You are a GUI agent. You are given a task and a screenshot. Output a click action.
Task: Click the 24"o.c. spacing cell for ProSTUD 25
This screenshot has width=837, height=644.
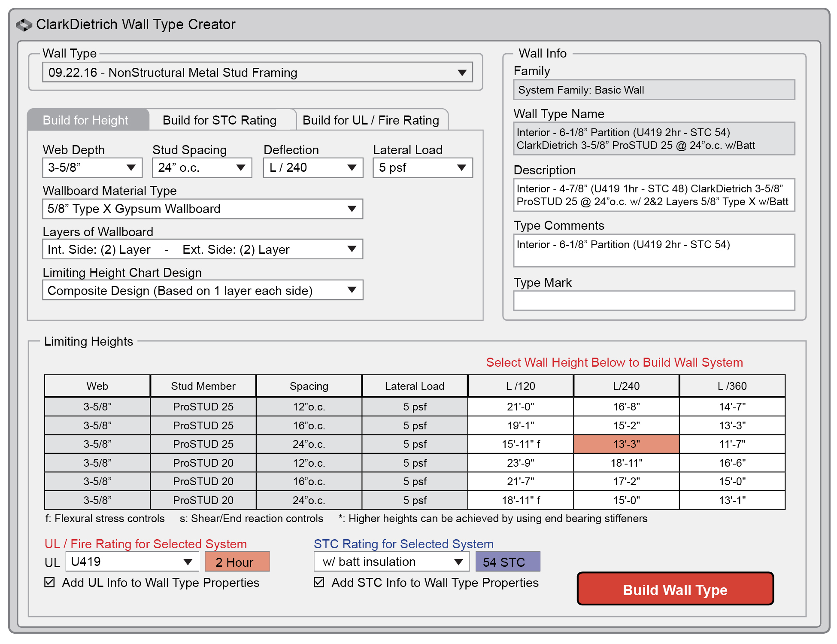pos(309,444)
